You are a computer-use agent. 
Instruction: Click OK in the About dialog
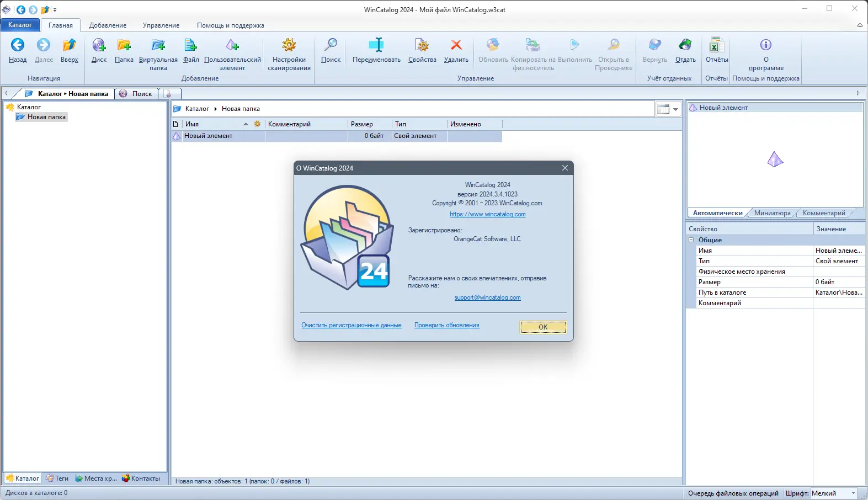(x=543, y=327)
